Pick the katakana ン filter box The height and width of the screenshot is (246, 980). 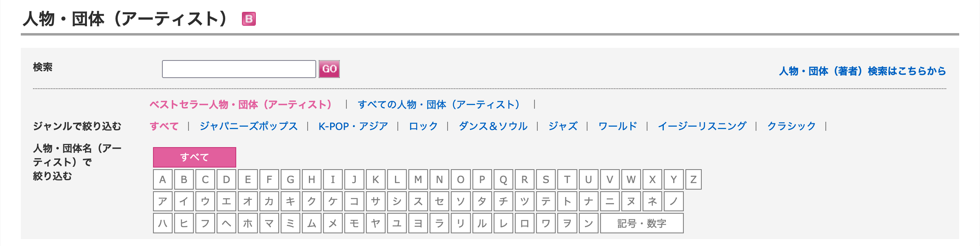pos(588,224)
